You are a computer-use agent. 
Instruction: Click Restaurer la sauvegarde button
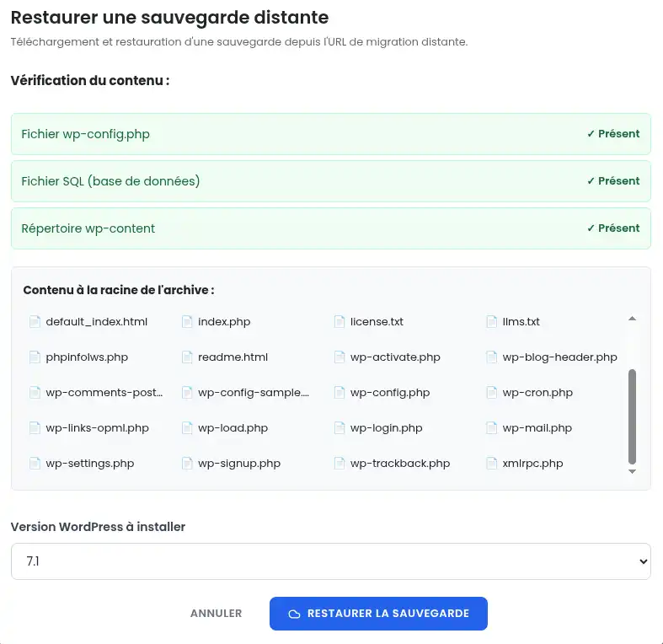pos(378,614)
